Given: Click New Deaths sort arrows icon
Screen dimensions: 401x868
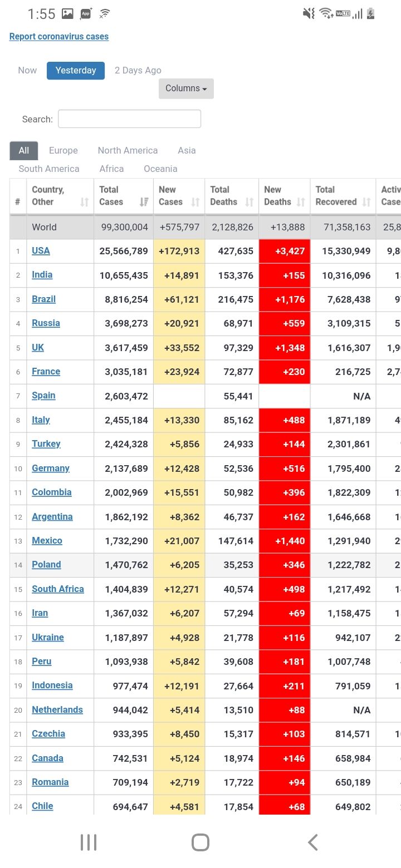Looking at the screenshot, I should tap(301, 202).
